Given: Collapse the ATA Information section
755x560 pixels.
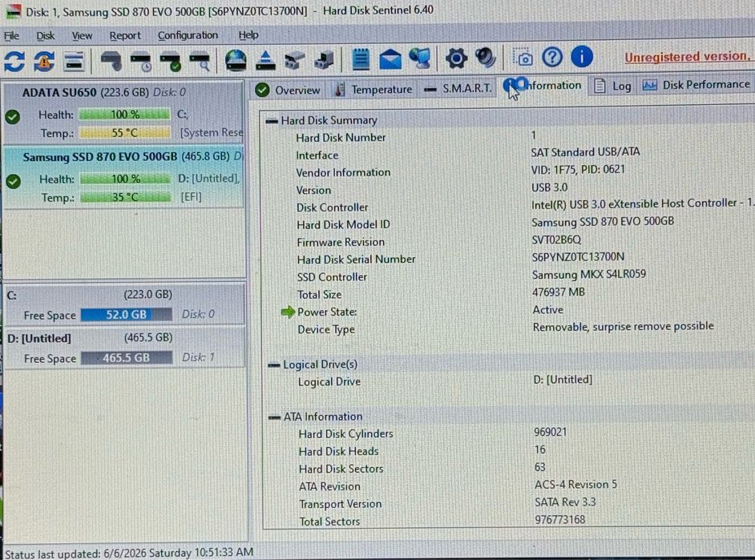Looking at the screenshot, I should 274,417.
